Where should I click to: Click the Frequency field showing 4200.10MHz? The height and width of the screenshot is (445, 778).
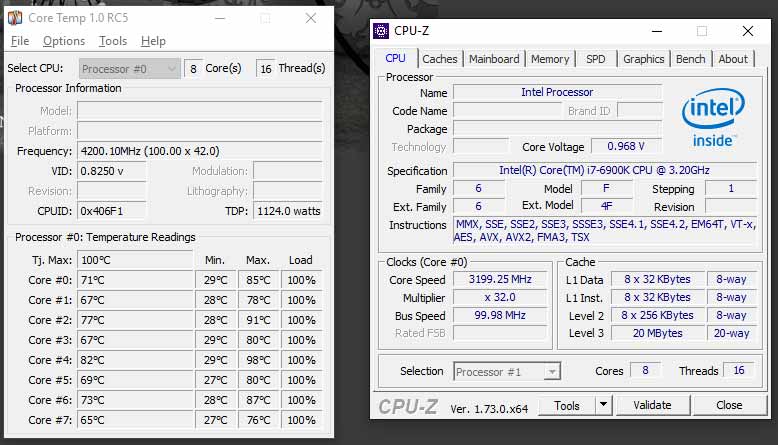click(x=199, y=151)
